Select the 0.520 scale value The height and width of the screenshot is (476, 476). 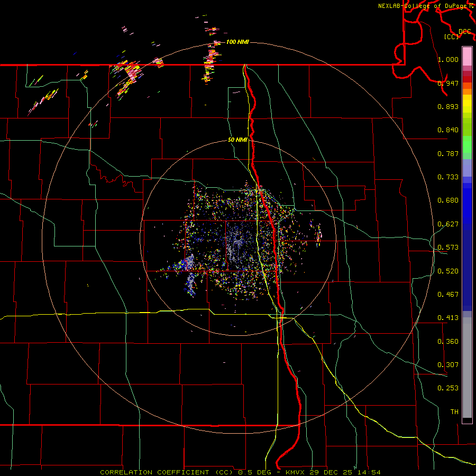(x=448, y=271)
